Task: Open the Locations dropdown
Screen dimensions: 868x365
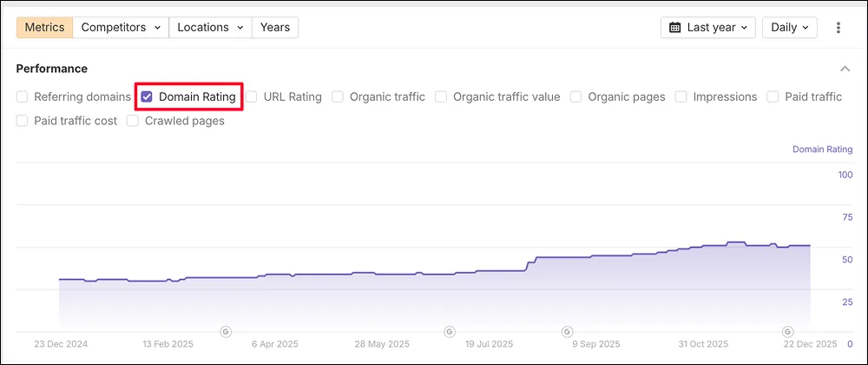Action: click(210, 27)
